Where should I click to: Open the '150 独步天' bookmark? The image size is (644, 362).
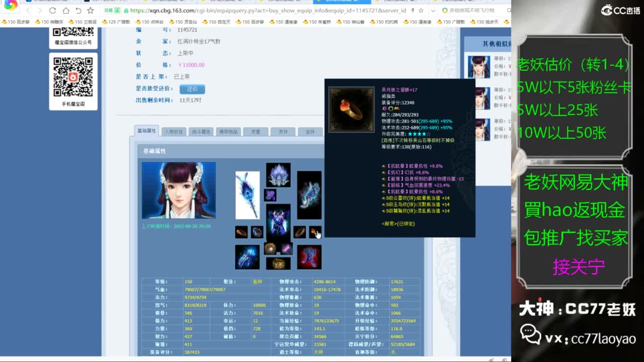click(485, 22)
